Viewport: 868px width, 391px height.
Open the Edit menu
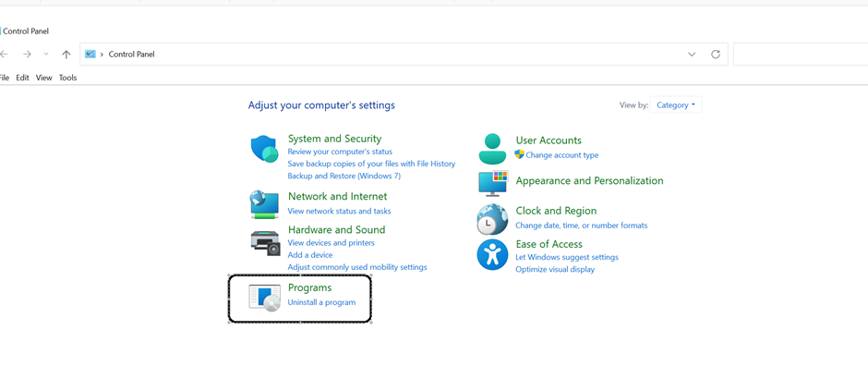22,78
